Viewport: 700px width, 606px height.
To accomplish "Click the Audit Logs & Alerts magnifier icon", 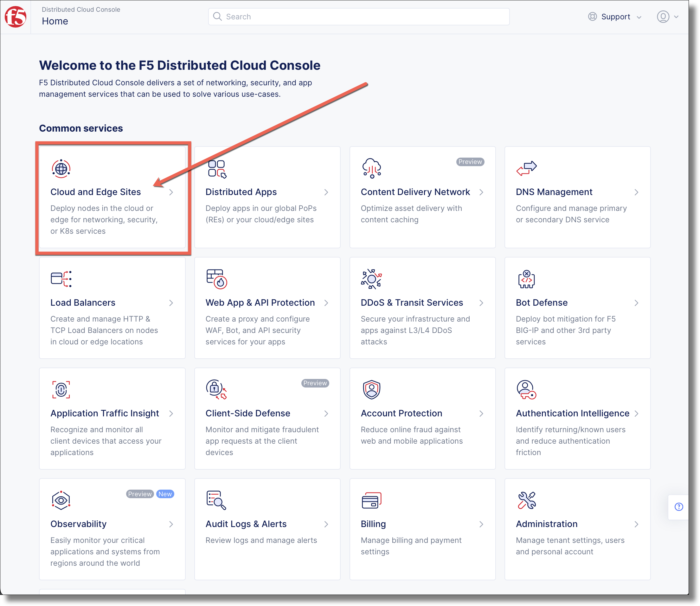I will coord(216,500).
